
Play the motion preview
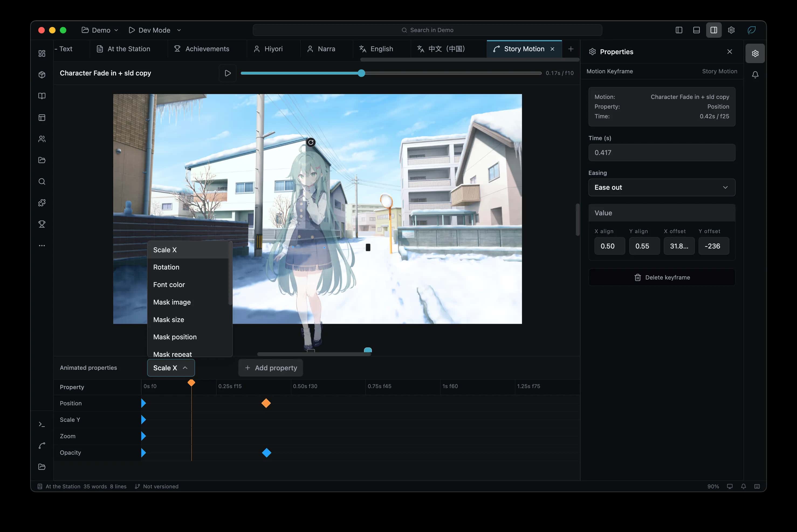click(x=227, y=73)
